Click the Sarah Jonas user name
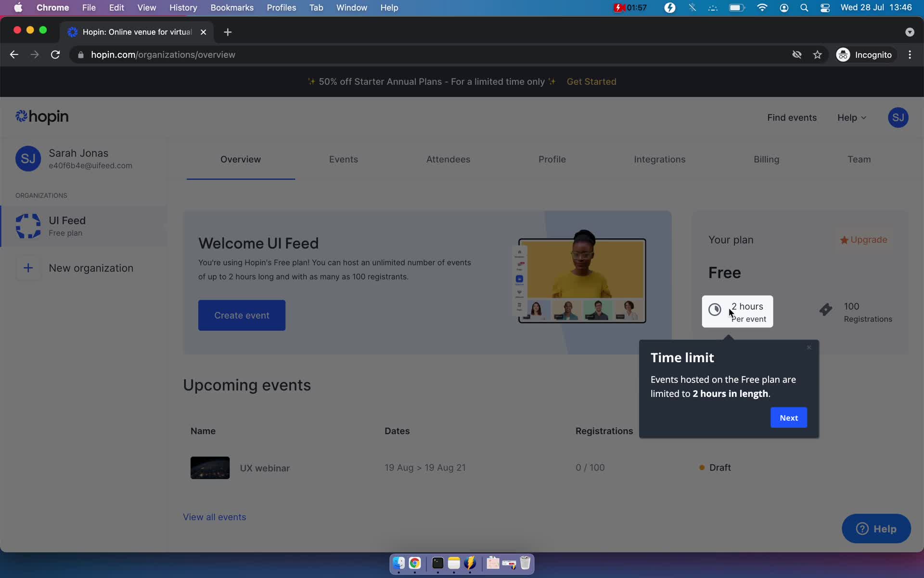The height and width of the screenshot is (578, 924). (x=78, y=153)
